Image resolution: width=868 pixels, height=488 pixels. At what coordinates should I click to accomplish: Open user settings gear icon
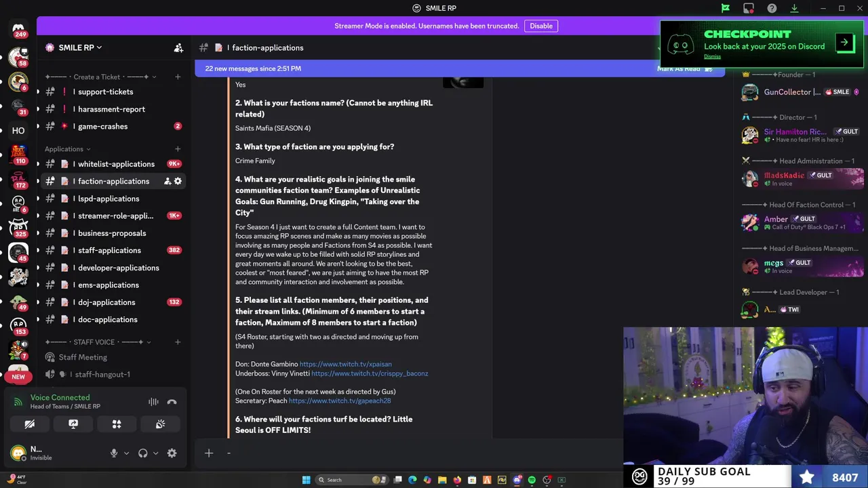pos(172,453)
